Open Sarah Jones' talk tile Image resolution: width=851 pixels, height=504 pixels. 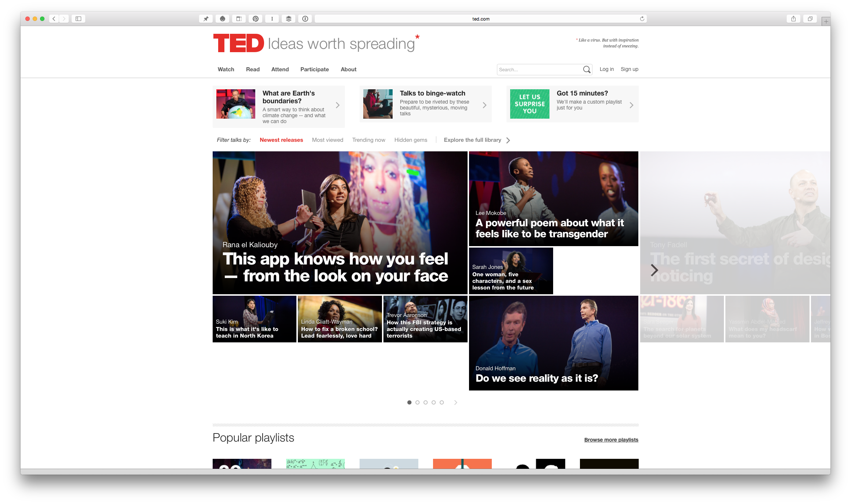point(511,271)
